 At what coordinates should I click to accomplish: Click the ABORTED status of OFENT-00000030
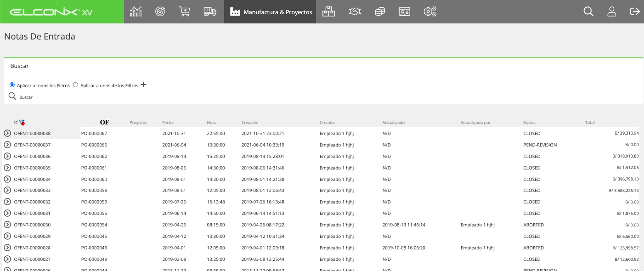(x=533, y=225)
